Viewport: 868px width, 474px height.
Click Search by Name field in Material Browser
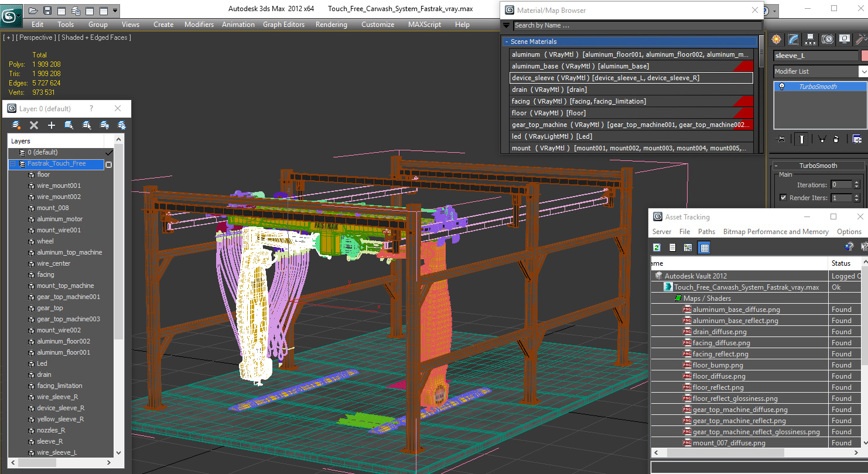point(638,25)
